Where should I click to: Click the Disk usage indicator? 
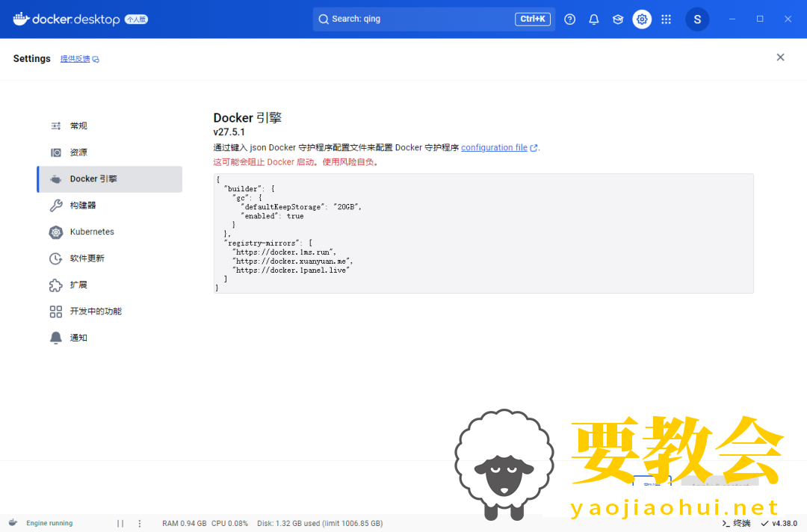[x=320, y=523]
